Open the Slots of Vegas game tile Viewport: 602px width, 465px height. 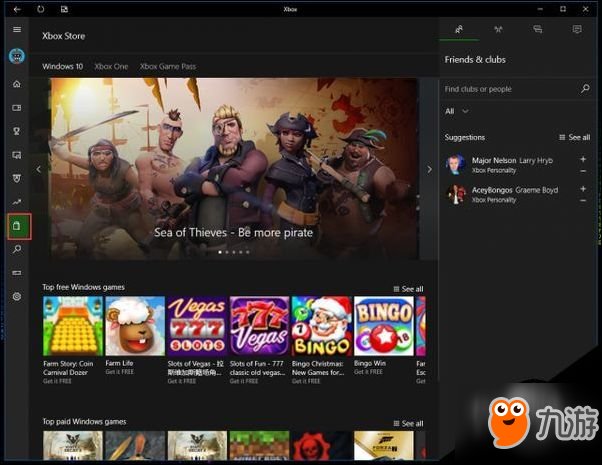click(x=197, y=340)
